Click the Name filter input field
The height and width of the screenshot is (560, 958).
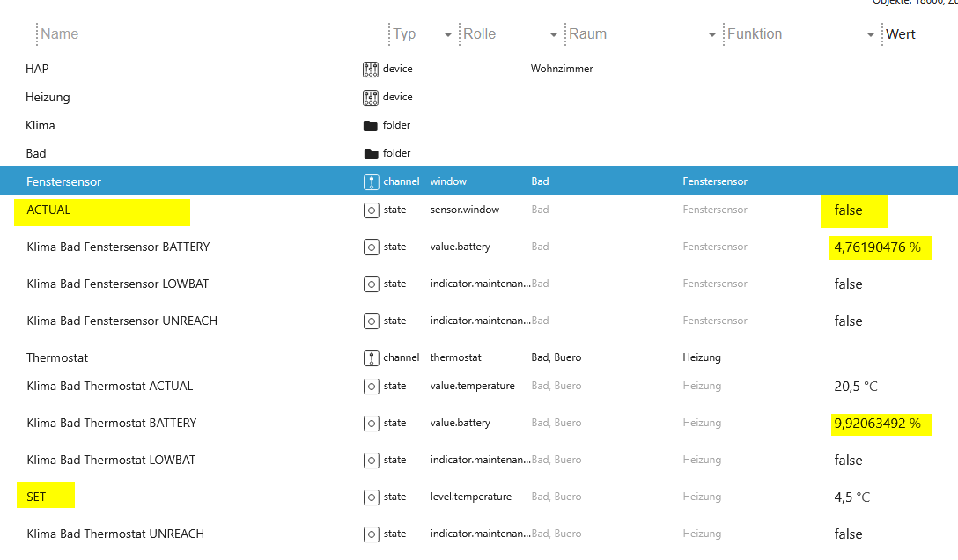pyautogui.click(x=211, y=34)
